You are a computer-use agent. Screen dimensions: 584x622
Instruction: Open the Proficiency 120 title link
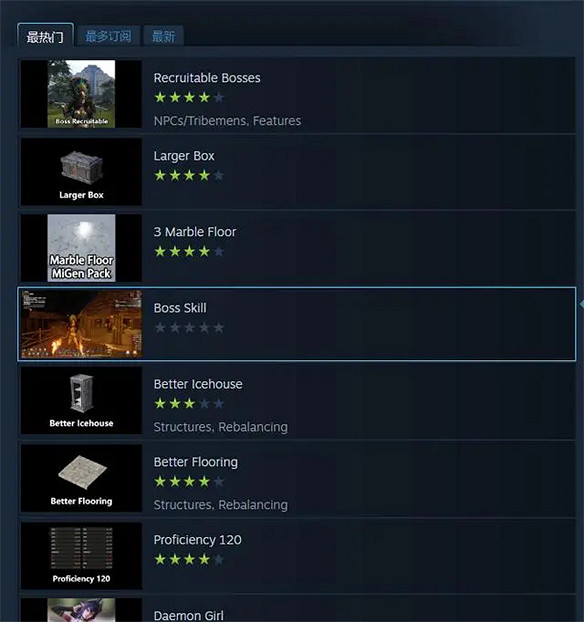198,539
